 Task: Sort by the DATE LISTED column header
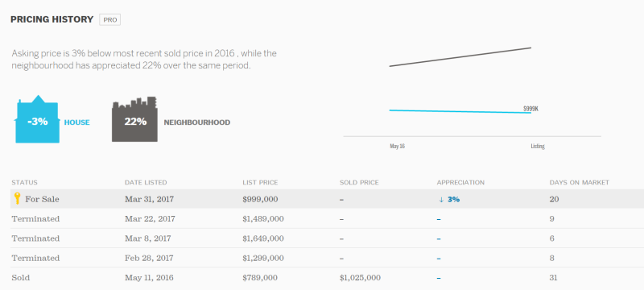tap(146, 182)
